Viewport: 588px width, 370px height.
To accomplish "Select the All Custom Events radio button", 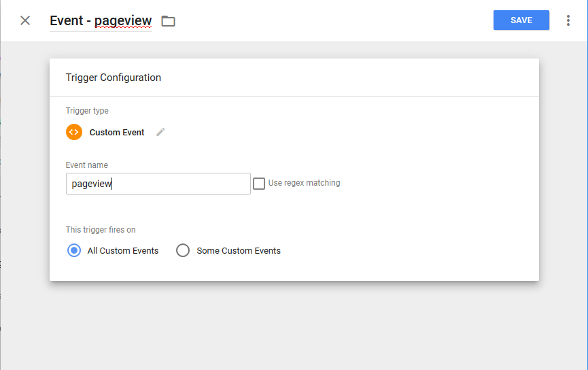I will (74, 250).
